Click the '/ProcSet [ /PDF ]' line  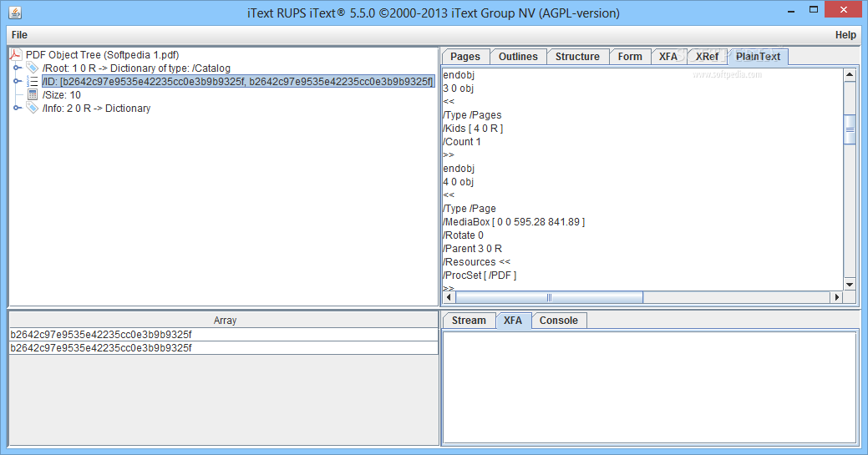(480, 275)
